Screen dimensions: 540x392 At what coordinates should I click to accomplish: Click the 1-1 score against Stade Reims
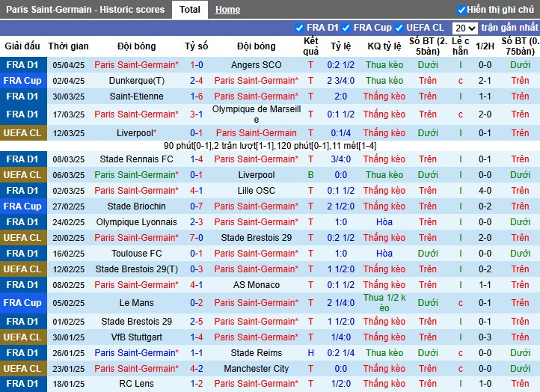196,353
